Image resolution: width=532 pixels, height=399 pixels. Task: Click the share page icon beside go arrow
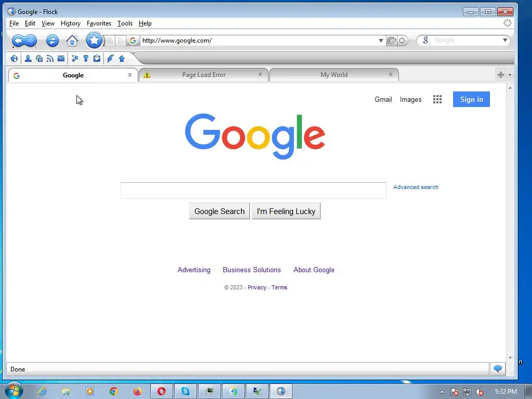(391, 41)
